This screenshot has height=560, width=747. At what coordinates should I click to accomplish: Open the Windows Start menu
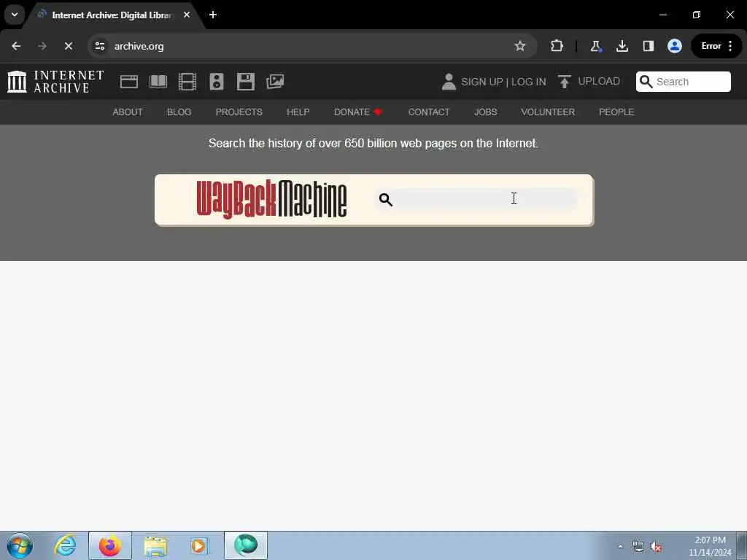[20, 545]
